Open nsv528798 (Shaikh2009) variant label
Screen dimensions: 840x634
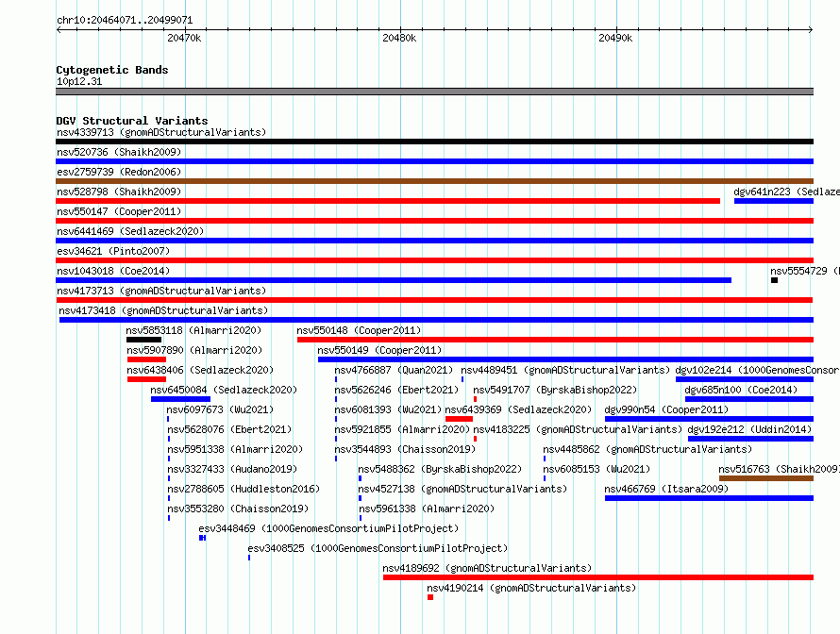click(x=119, y=192)
